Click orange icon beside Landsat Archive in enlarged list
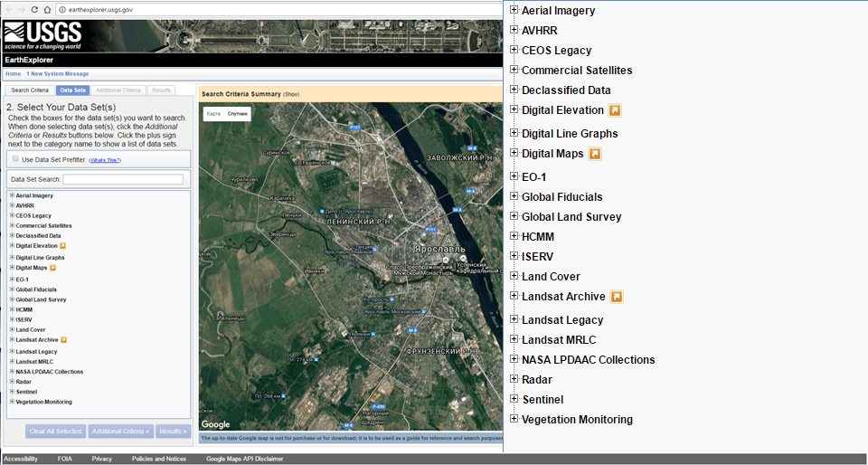 [x=617, y=297]
